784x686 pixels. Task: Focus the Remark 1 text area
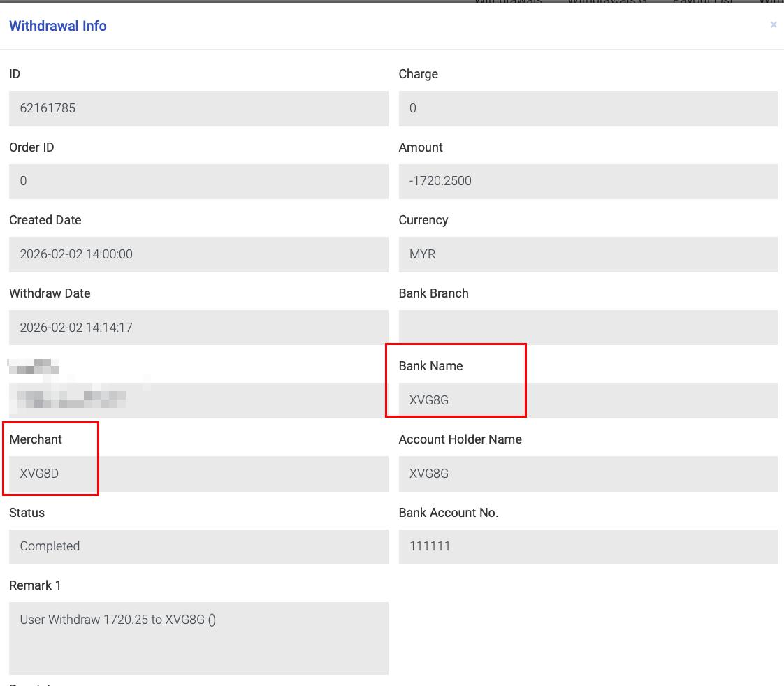coord(198,638)
